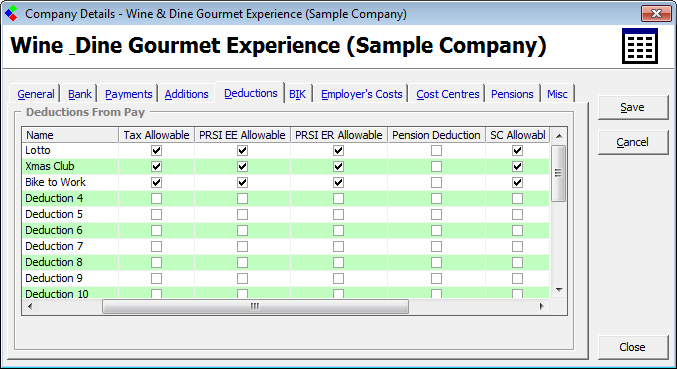Untick PRSI ER Allowable for Xmas Club
Viewport: 677px width, 369px height.
pos(338,166)
